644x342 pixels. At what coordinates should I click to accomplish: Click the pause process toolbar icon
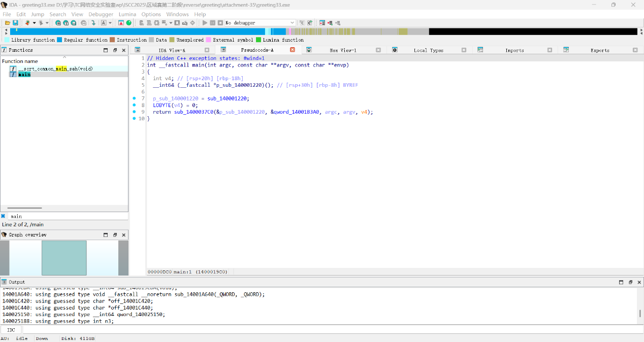(x=213, y=23)
